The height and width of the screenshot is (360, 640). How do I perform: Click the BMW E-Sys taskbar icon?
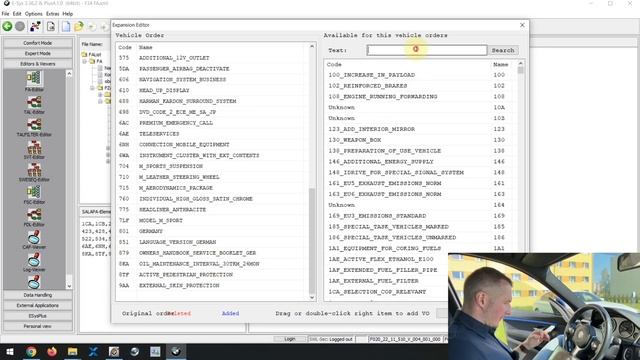click(x=176, y=351)
